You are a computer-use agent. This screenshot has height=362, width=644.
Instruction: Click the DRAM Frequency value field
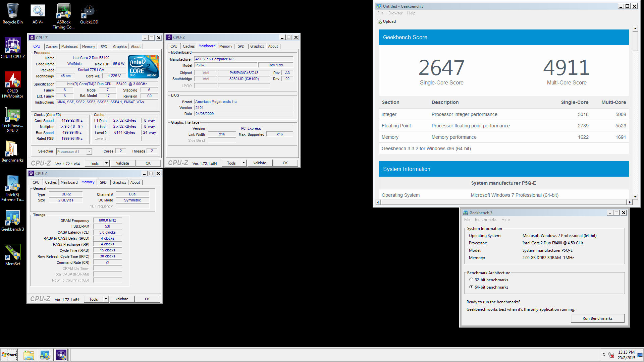(107, 221)
